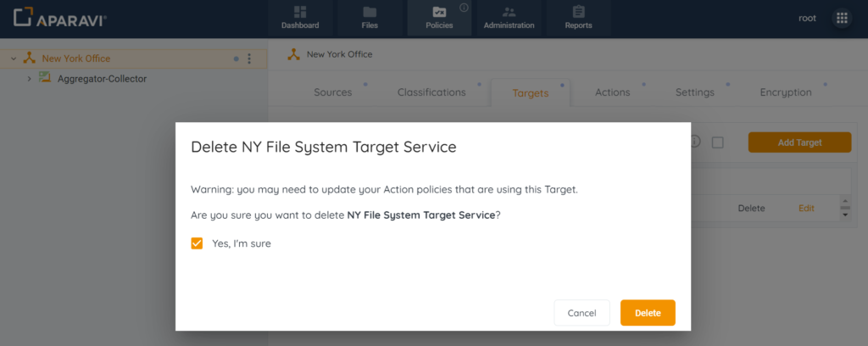Open the apps grid menu icon
Image resolution: width=868 pixels, height=346 pixels.
click(841, 19)
